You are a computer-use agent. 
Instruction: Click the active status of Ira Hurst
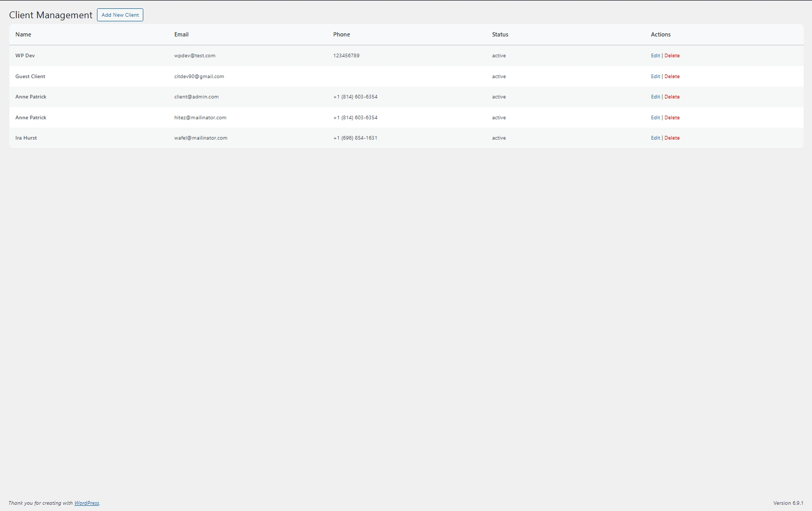click(499, 138)
